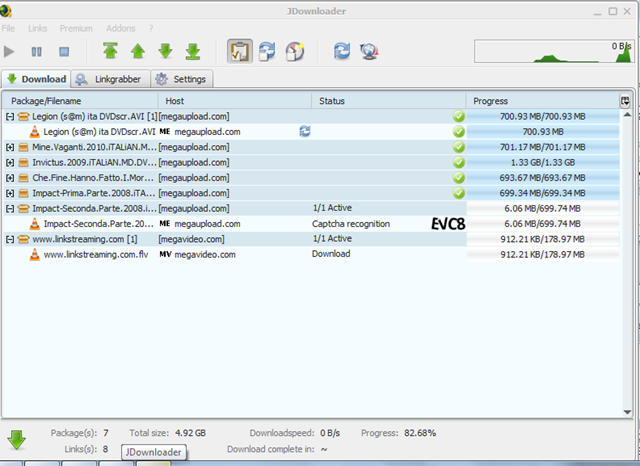Collapse the Legion (s@m) ita DVDscr package
The width and height of the screenshot is (640, 466).
pyautogui.click(x=10, y=117)
